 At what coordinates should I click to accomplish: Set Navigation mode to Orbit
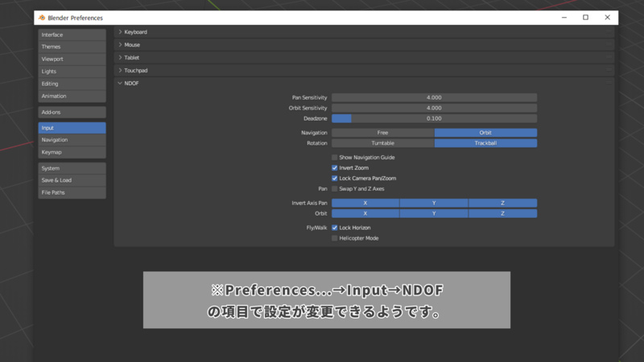point(485,133)
